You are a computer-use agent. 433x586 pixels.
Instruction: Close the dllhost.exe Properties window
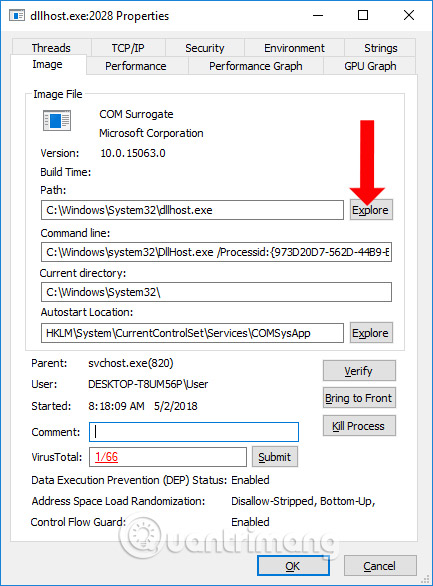click(x=409, y=15)
